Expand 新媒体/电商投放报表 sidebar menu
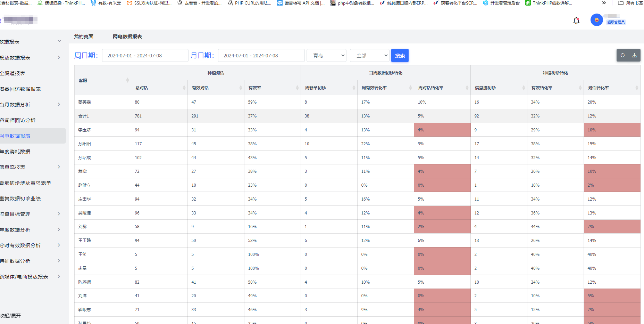Image resolution: width=644 pixels, height=324 pixels. point(59,276)
